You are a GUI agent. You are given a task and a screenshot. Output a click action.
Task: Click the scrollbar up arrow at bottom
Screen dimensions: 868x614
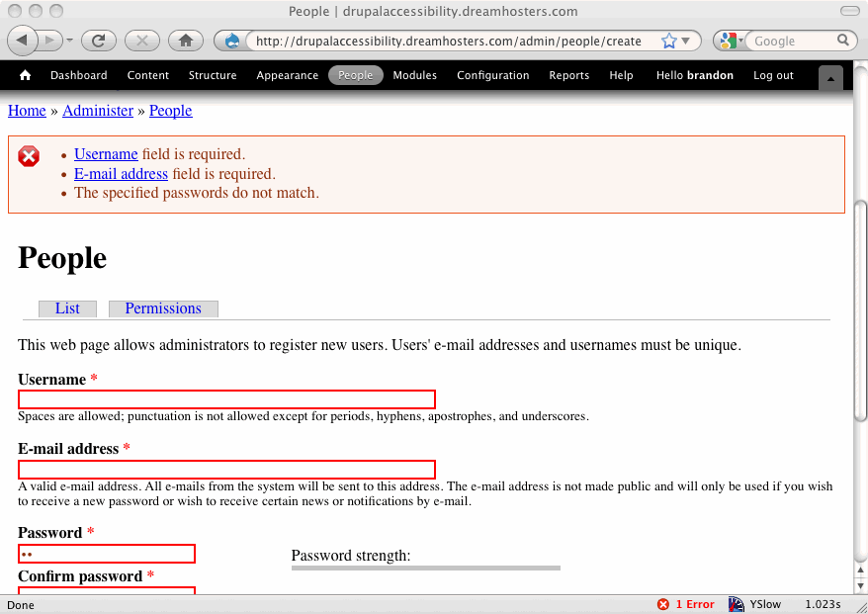[x=861, y=570]
